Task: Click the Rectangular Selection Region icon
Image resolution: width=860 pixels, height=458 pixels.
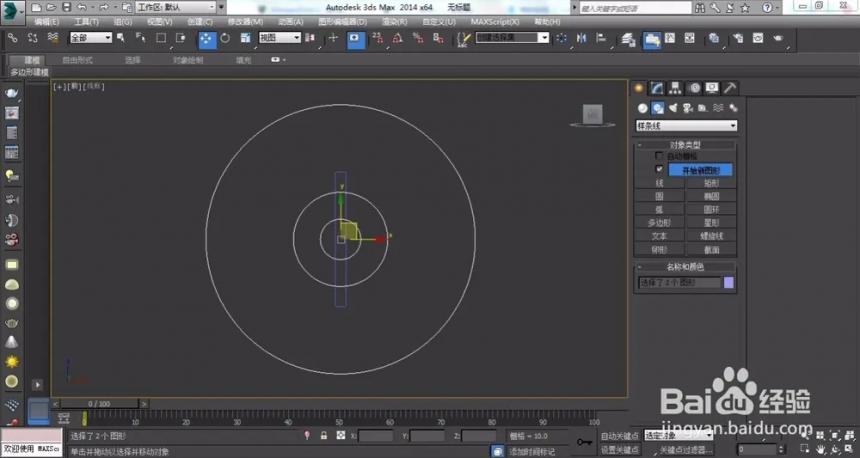Action: coord(161,38)
